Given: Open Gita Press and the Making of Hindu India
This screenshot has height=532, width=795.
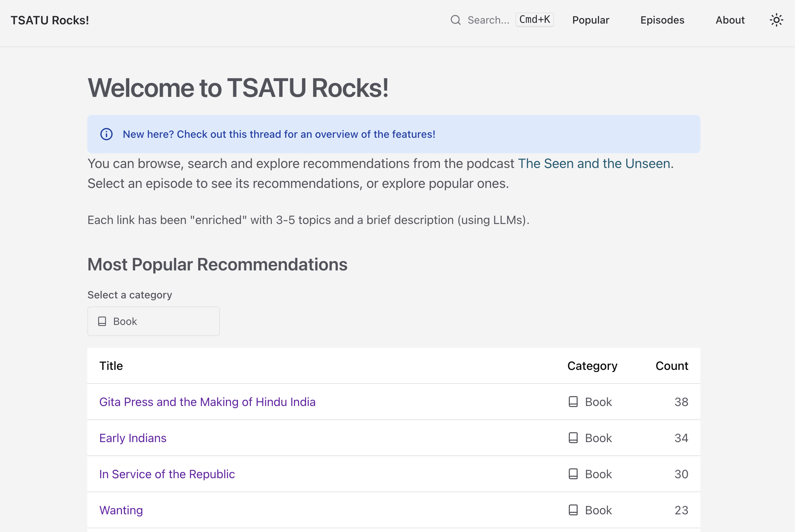Looking at the screenshot, I should coord(207,402).
